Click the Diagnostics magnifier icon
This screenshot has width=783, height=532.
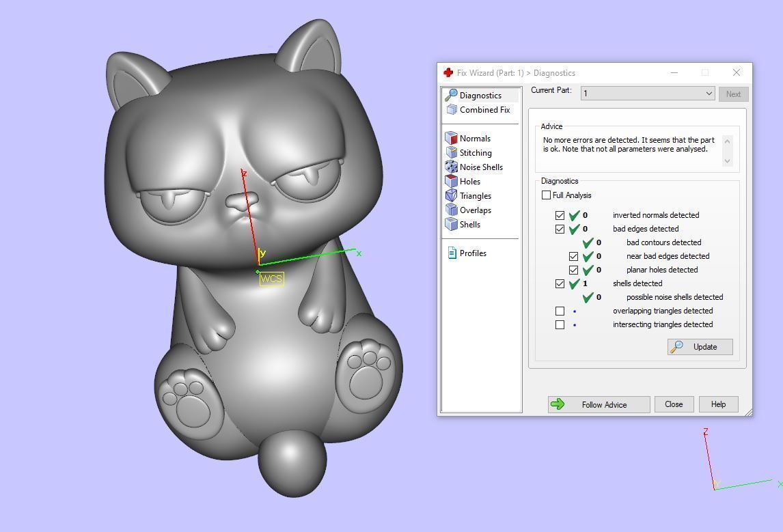tap(451, 94)
